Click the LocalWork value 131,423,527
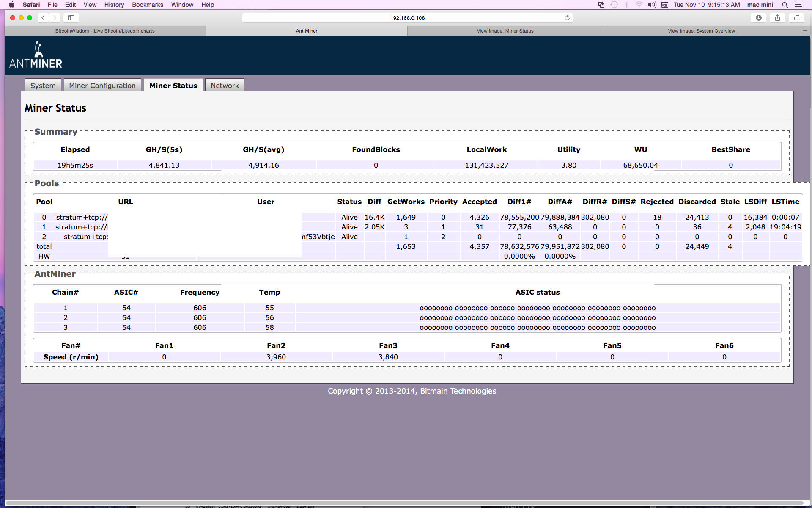 [487, 165]
